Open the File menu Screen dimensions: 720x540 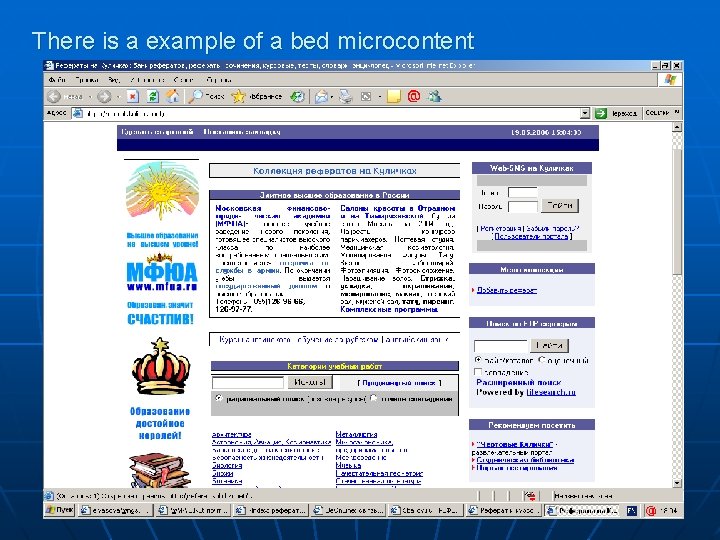(57, 80)
